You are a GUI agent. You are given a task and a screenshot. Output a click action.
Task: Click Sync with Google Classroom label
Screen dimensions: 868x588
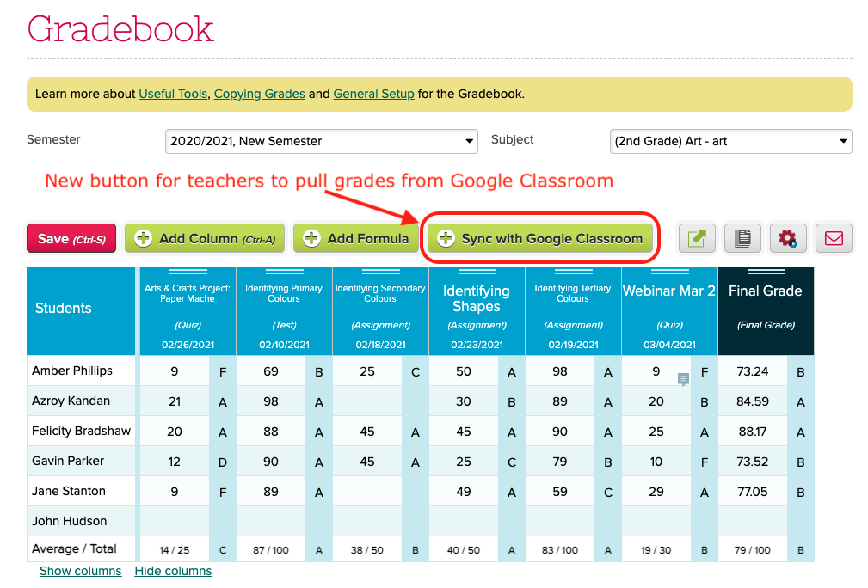click(552, 239)
